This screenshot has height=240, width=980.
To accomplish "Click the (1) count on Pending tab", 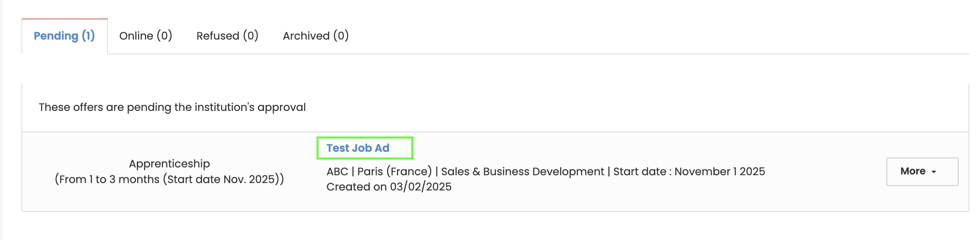I will 88,36.
